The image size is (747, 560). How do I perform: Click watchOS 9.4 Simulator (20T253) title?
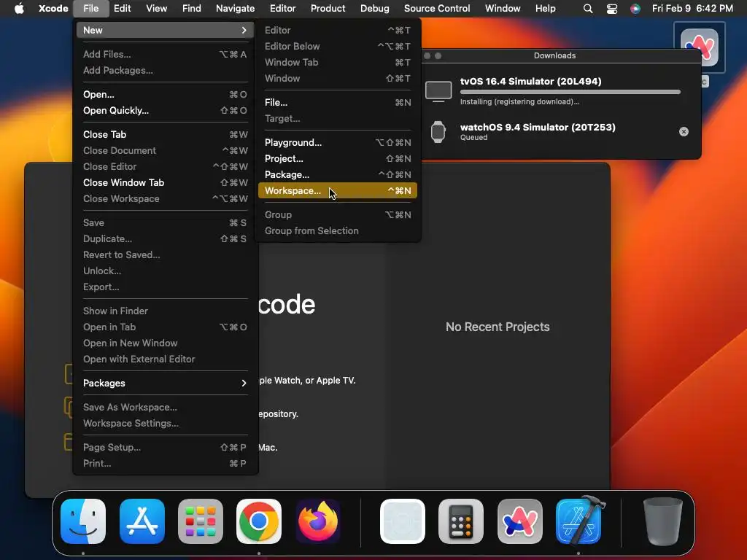pyautogui.click(x=538, y=127)
